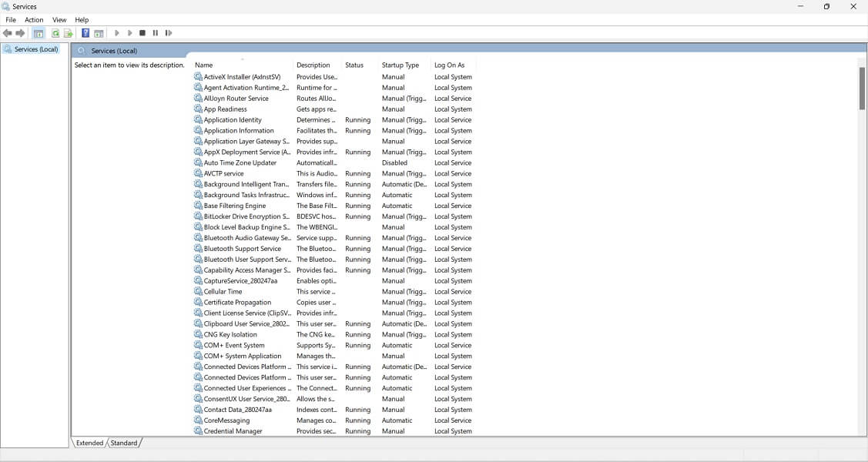Click the Stop Service icon

click(x=142, y=33)
